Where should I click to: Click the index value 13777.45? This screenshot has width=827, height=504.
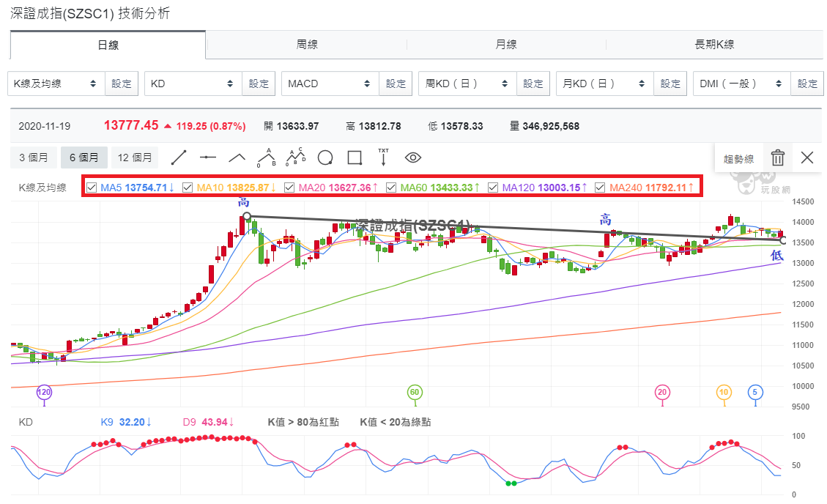(131, 125)
